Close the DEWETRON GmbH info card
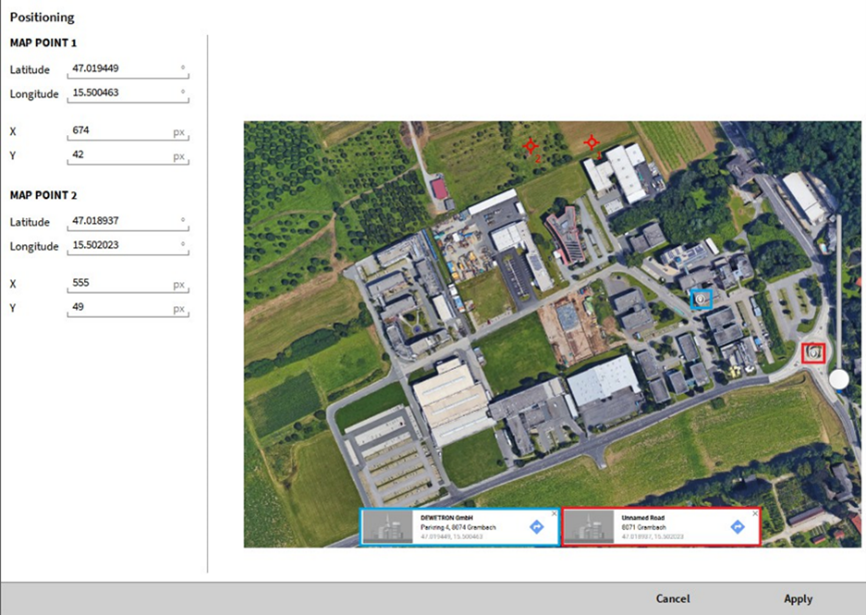This screenshot has height=615, width=866. (554, 513)
